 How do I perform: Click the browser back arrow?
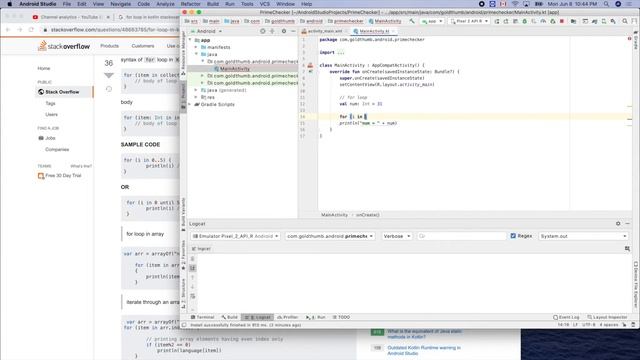point(8,30)
